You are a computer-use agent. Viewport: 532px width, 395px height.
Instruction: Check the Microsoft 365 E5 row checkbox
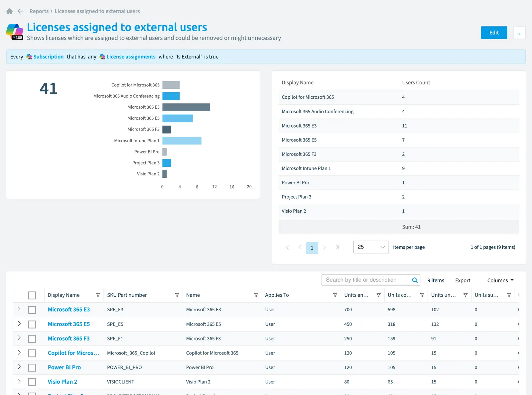pyautogui.click(x=32, y=324)
